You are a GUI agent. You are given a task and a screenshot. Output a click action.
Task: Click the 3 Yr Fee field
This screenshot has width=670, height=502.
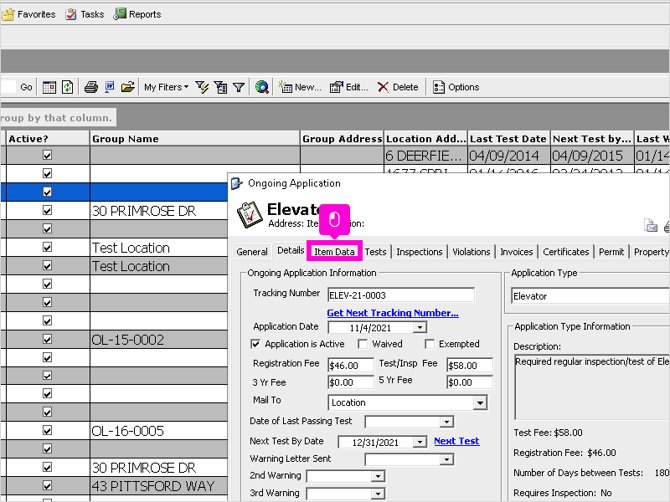[x=350, y=382]
